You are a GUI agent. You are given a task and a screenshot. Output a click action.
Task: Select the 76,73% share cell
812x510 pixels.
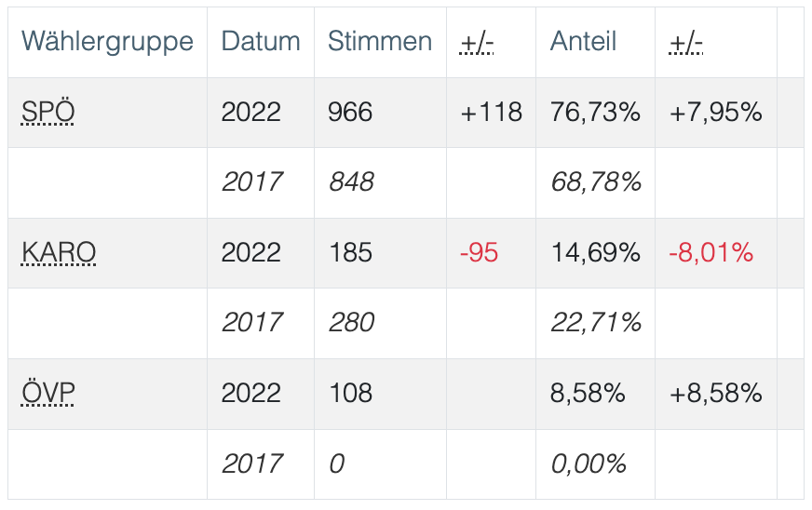(595, 113)
